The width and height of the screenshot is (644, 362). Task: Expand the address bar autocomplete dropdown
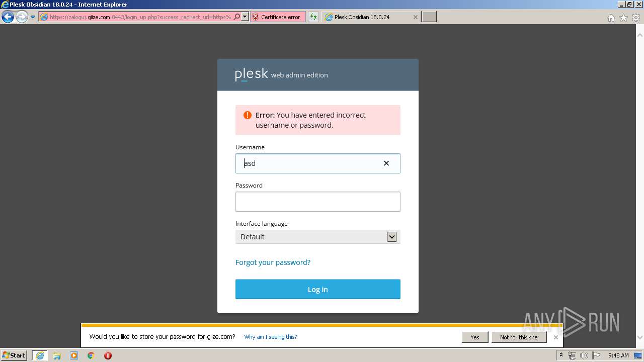[x=245, y=17]
